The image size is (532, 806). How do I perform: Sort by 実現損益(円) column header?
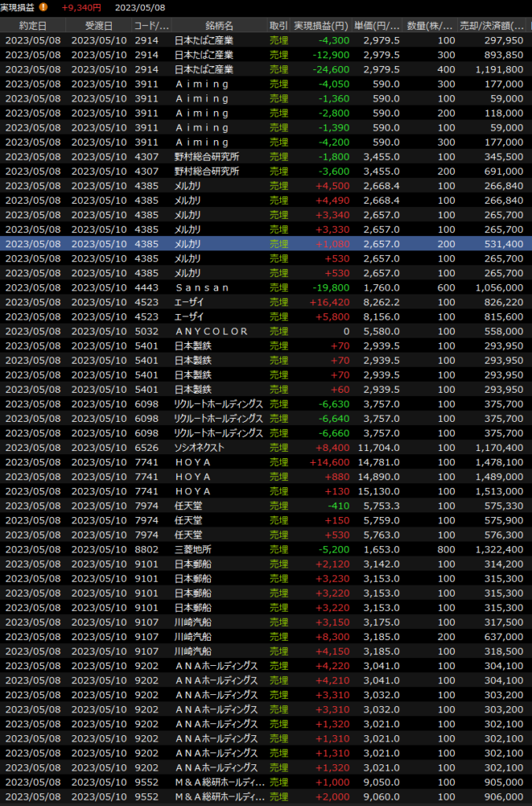pyautogui.click(x=321, y=25)
